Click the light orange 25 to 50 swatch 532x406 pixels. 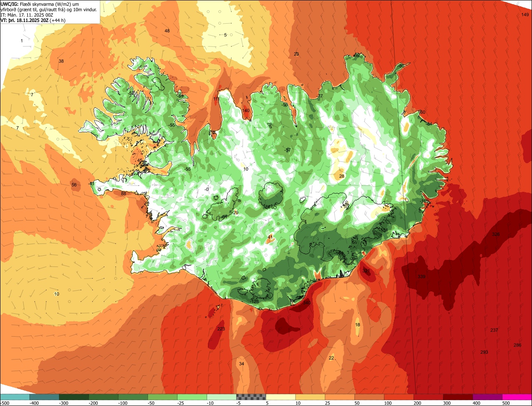point(339,397)
